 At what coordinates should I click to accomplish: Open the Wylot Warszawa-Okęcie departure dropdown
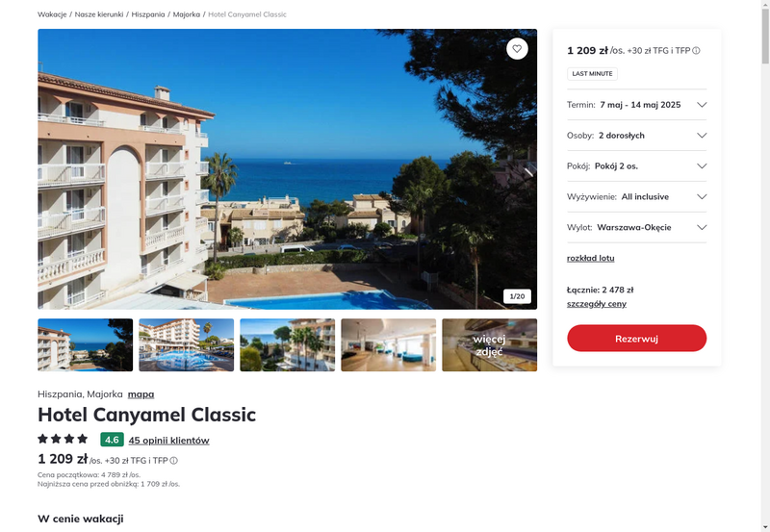636,227
